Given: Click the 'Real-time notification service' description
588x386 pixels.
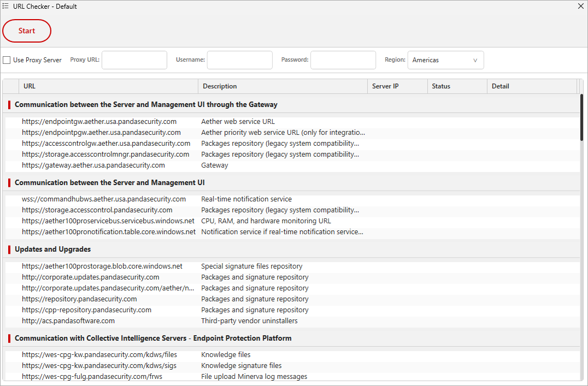Looking at the screenshot, I should click(x=246, y=199).
